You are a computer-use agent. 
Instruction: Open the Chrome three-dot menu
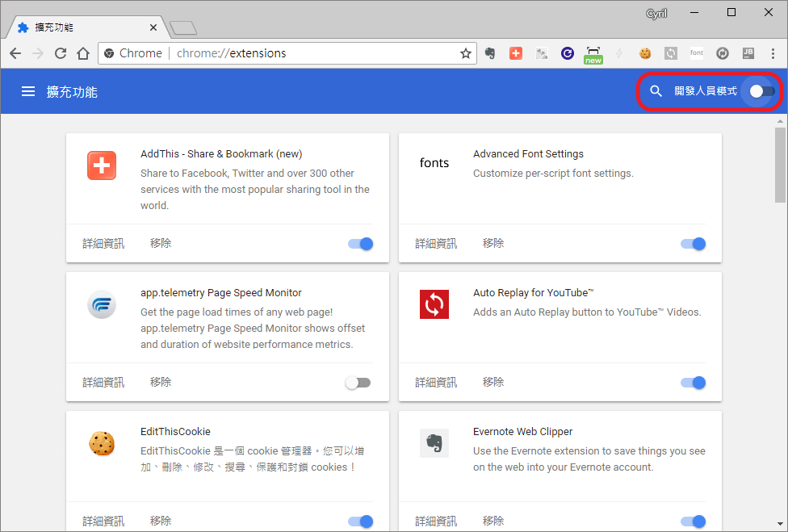pos(773,53)
